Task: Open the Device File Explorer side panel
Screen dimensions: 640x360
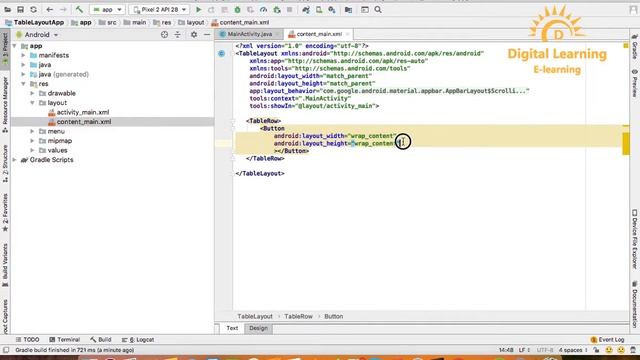Action: click(635, 239)
